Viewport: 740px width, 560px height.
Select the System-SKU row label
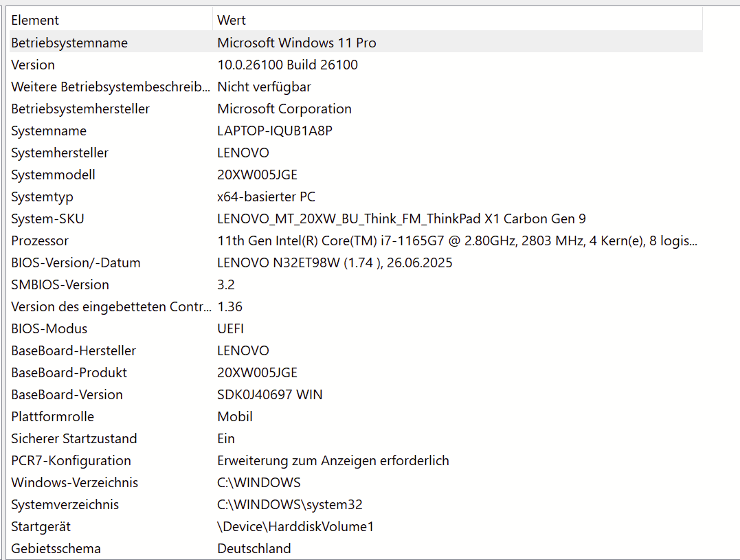[x=47, y=219]
